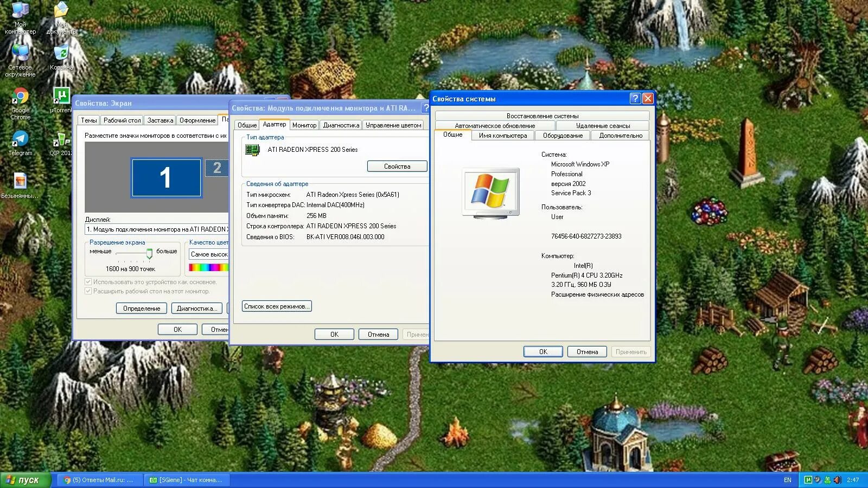Launch Telegram from the desktop icon
Image resolution: width=868 pixels, height=488 pixels.
coord(20,143)
